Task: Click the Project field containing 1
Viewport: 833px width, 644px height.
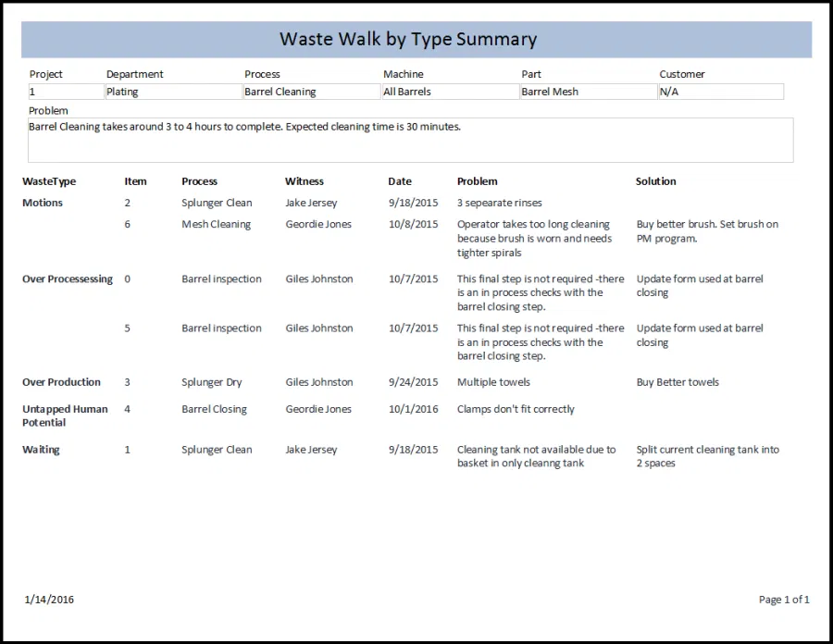Action: pyautogui.click(x=65, y=92)
